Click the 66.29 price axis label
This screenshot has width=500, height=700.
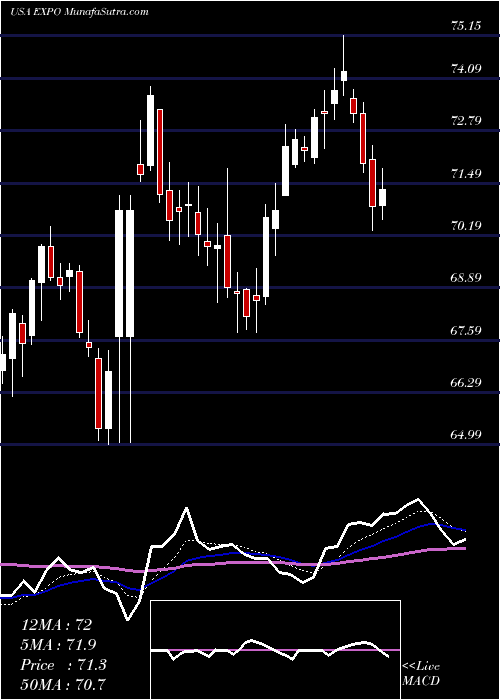tap(466, 383)
